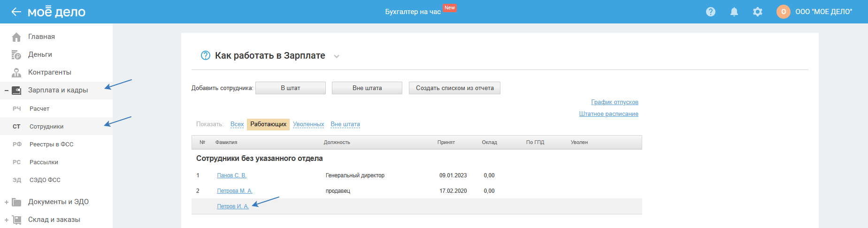The width and height of the screenshot is (868, 228).
Task: Show Работающих employees filter
Action: click(268, 124)
